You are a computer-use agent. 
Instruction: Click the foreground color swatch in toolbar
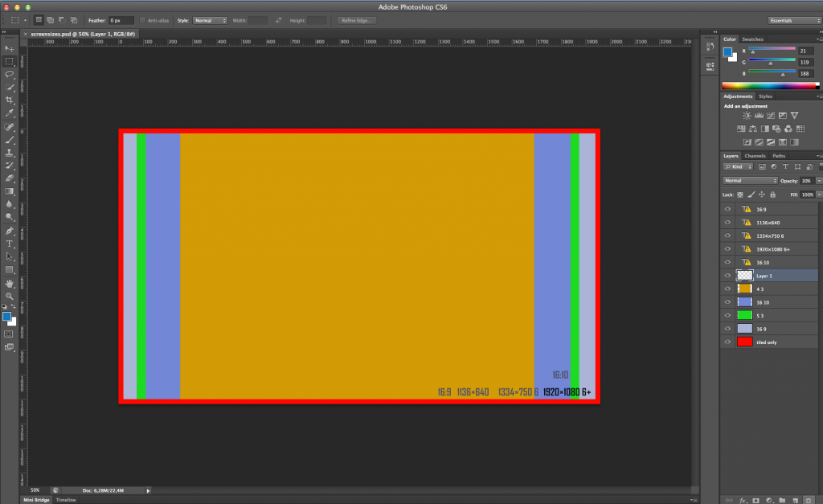tap(6, 316)
